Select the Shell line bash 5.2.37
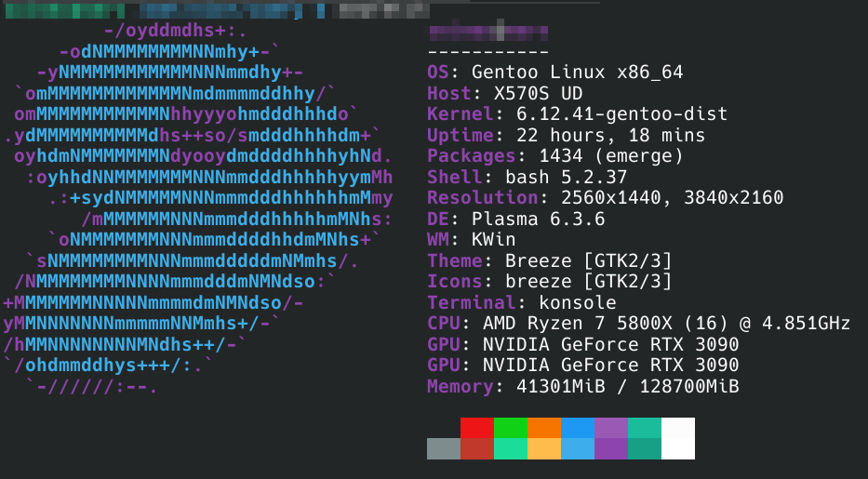 coord(527,177)
